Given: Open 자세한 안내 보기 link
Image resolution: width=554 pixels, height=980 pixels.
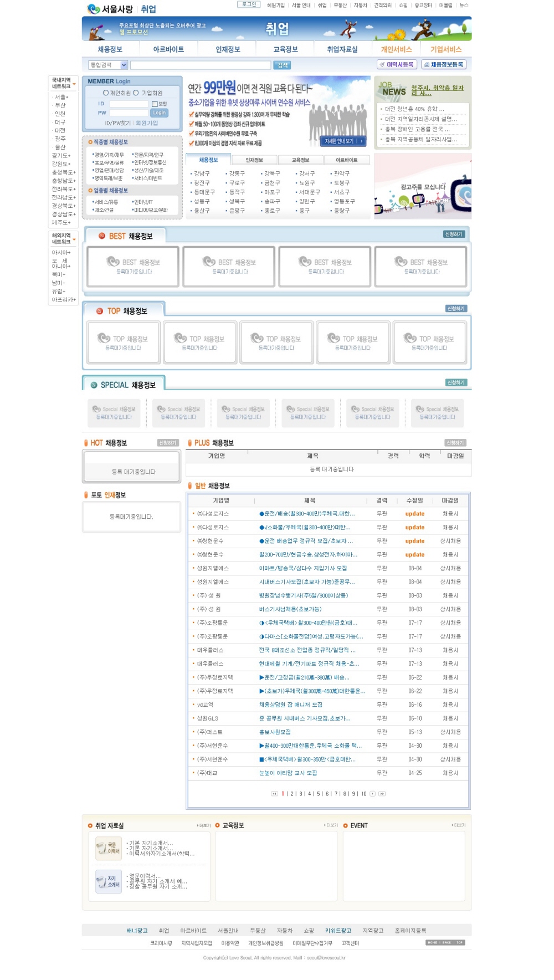Looking at the screenshot, I should (x=343, y=141).
